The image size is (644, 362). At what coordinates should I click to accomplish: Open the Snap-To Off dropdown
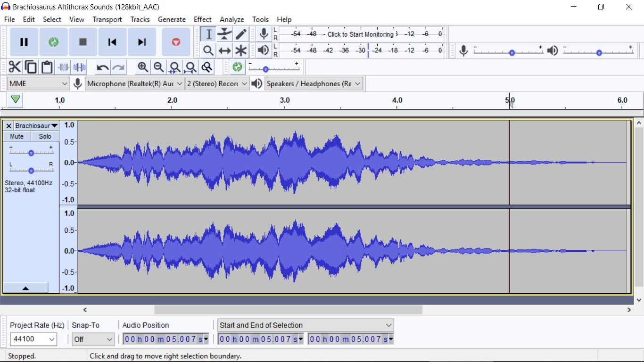coord(93,339)
